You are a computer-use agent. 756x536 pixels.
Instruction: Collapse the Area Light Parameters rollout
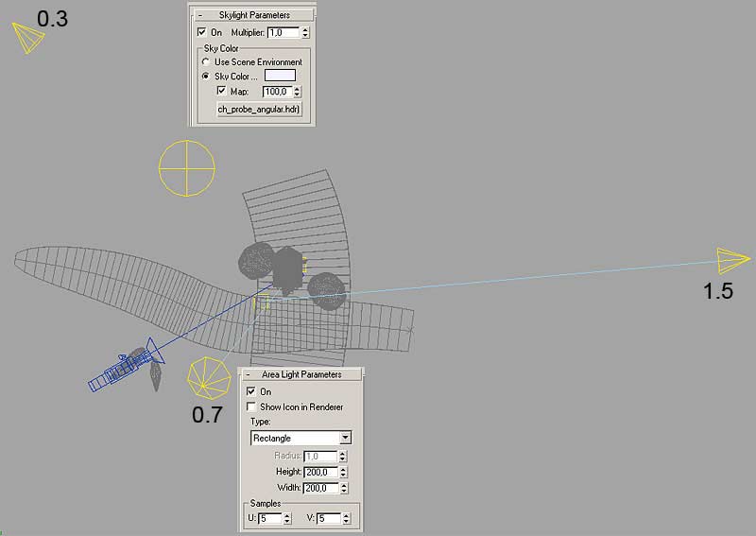point(248,374)
